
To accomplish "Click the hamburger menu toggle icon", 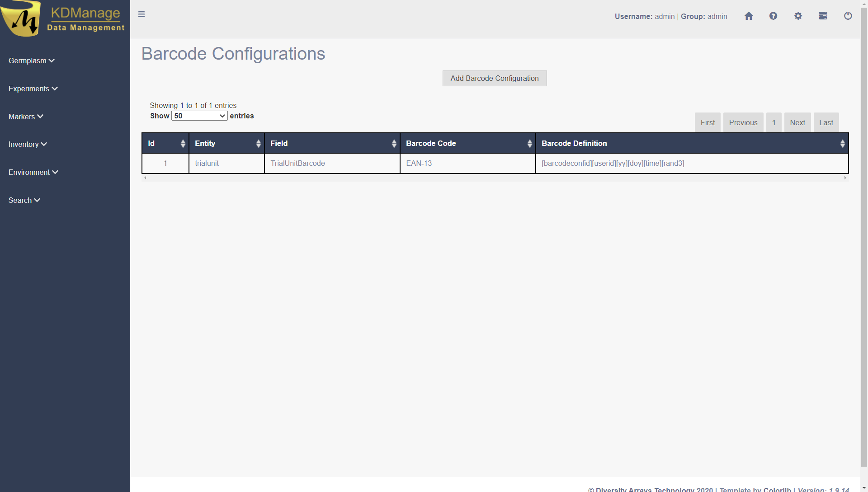I will pos(142,14).
